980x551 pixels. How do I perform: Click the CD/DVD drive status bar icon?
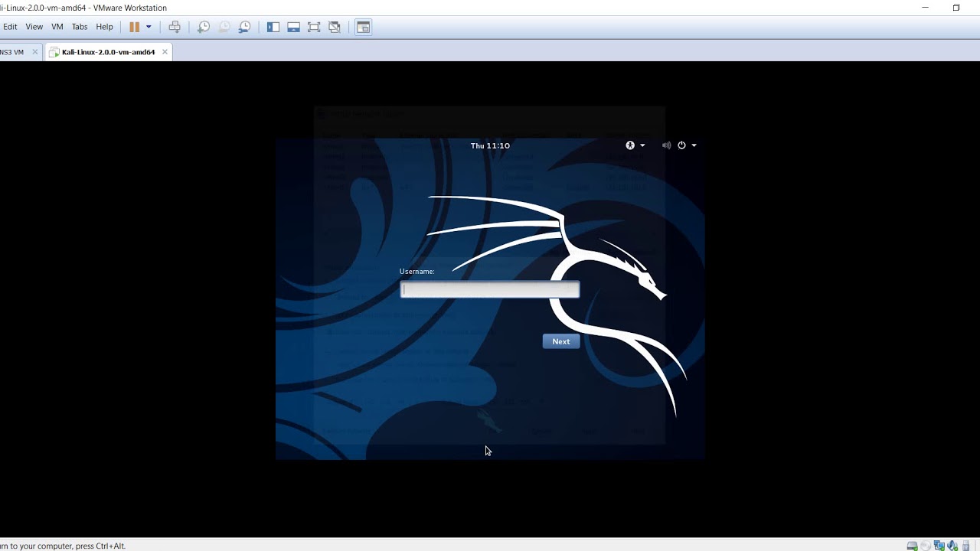[926, 546]
